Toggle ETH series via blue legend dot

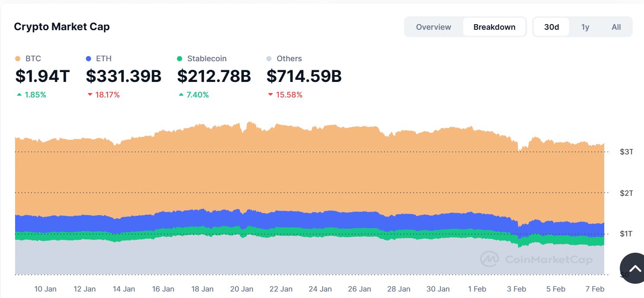click(x=88, y=59)
